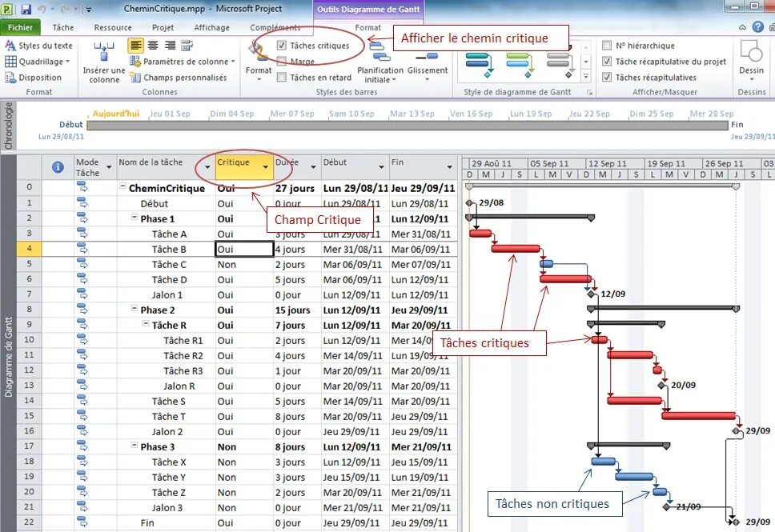The width and height of the screenshot is (775, 532).
Task: Click the Disposition button
Action: [34, 78]
